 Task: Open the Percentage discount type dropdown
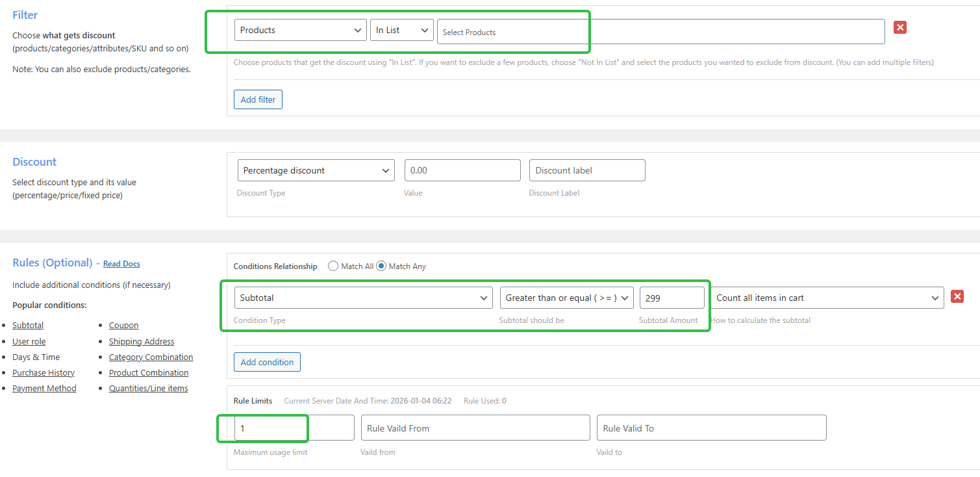316,170
